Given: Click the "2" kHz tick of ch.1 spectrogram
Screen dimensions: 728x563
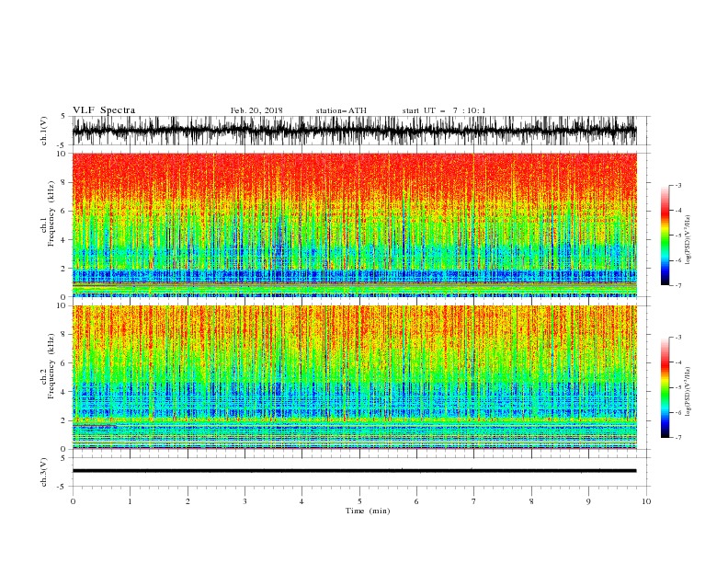Looking at the screenshot, I should (x=64, y=268).
